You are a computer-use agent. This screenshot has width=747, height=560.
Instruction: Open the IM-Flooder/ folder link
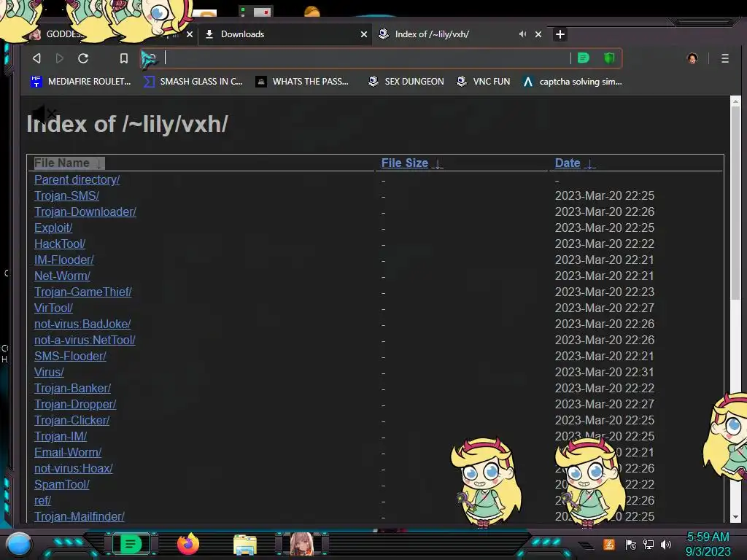coord(64,260)
